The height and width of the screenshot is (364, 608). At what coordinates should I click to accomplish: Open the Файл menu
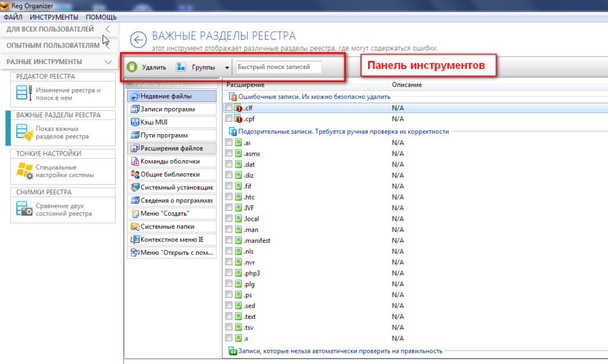[12, 17]
